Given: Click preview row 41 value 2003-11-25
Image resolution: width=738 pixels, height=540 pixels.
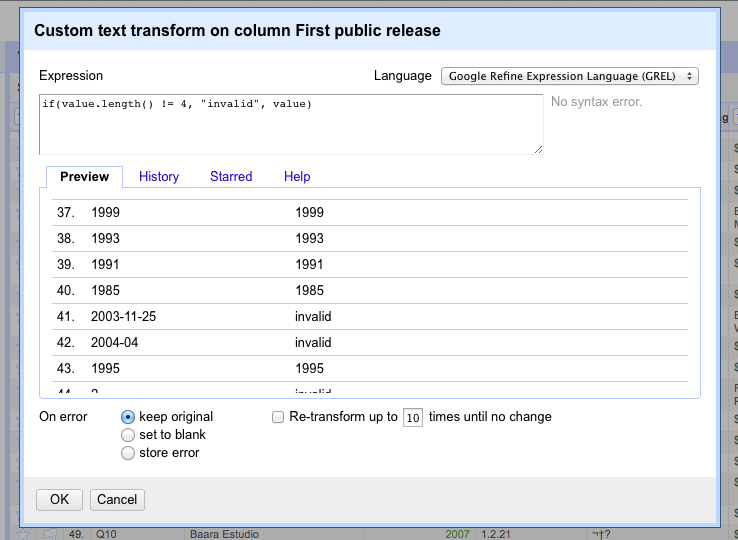Looking at the screenshot, I should [x=124, y=317].
